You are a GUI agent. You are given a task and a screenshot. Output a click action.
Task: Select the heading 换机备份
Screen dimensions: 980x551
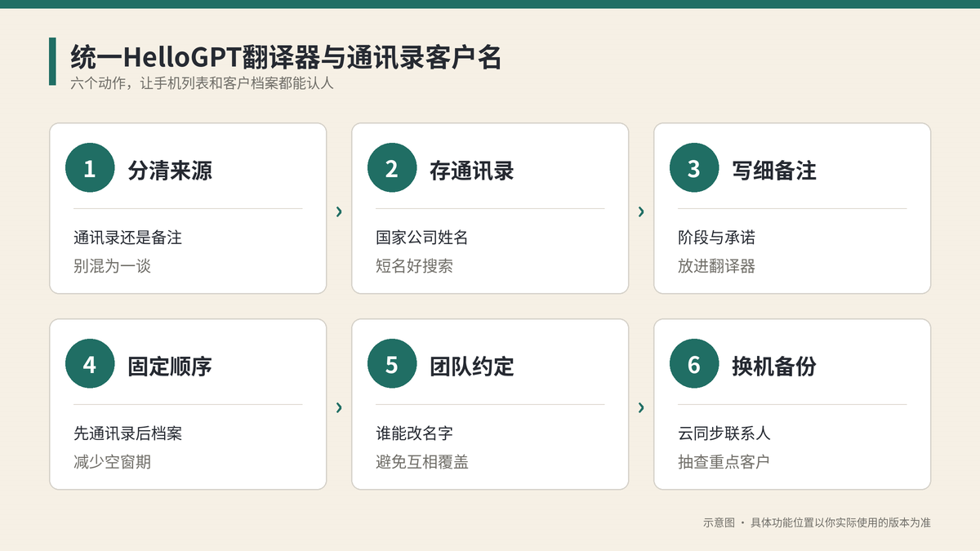click(774, 366)
